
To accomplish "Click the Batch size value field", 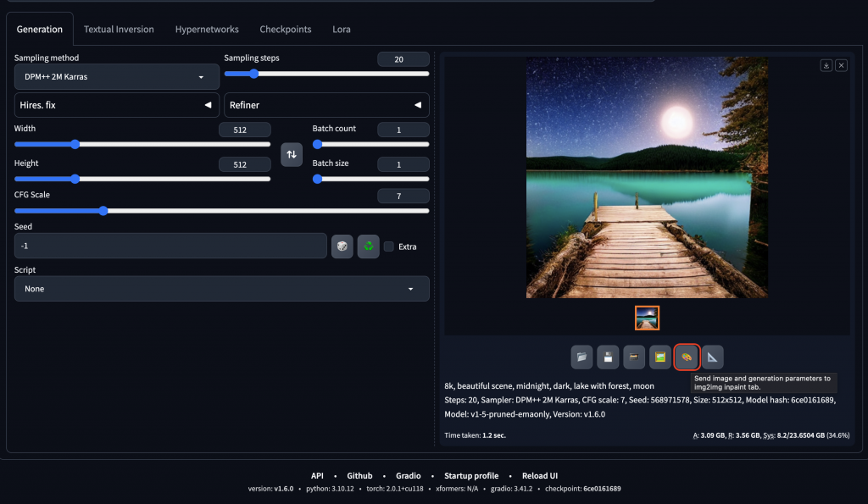I will point(403,164).
